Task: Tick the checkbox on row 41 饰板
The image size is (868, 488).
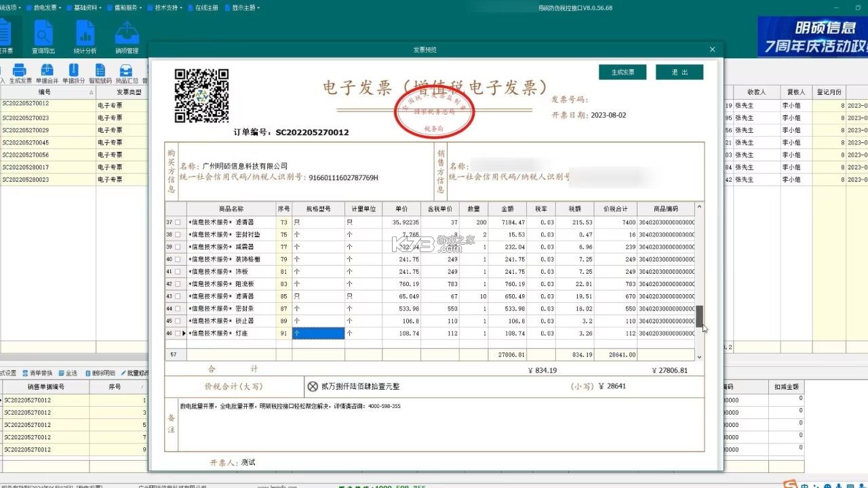Action: coord(178,272)
